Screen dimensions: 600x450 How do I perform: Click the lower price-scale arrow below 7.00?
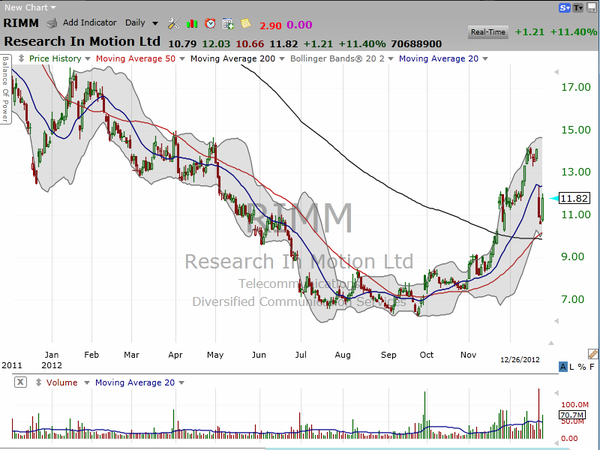point(556,321)
